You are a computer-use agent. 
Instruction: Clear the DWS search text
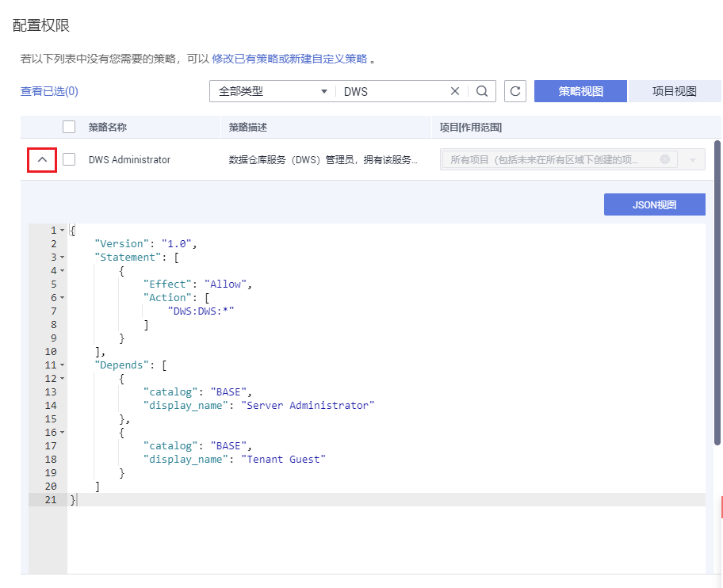(x=455, y=91)
